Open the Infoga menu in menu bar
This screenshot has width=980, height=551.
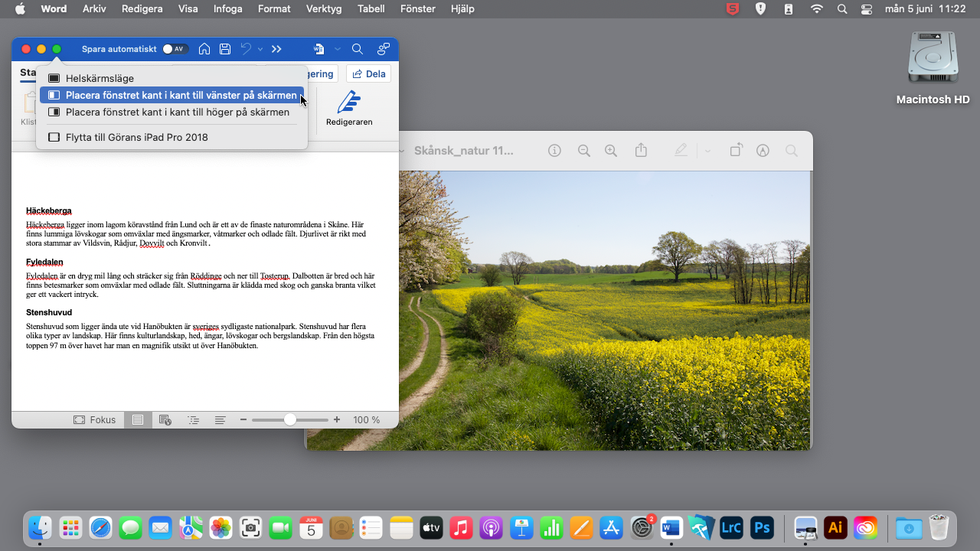228,9
